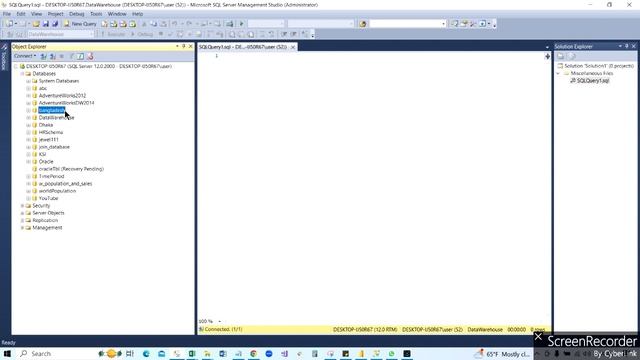Select the join_database entry
Screen dimensions: 640x360
tap(54, 147)
